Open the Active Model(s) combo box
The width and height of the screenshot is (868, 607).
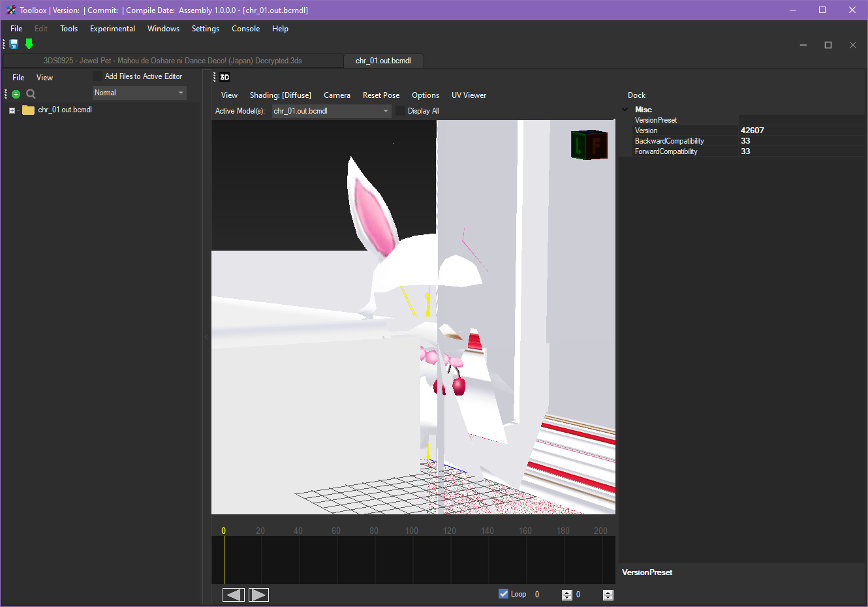point(332,111)
